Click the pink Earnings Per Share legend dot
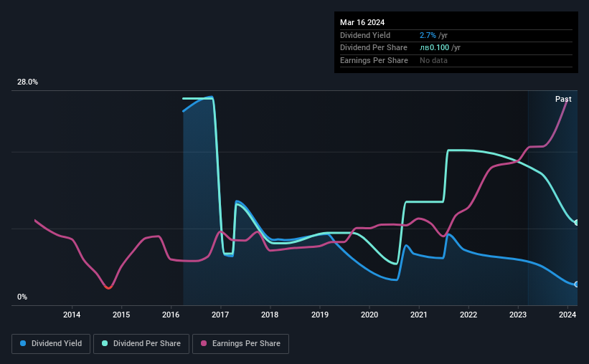Image resolution: width=589 pixels, height=364 pixels. click(x=204, y=343)
